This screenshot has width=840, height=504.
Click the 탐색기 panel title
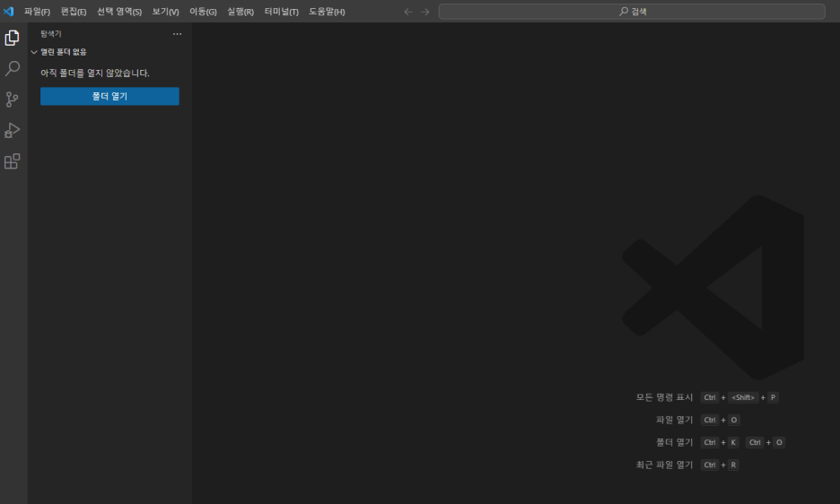coord(51,34)
